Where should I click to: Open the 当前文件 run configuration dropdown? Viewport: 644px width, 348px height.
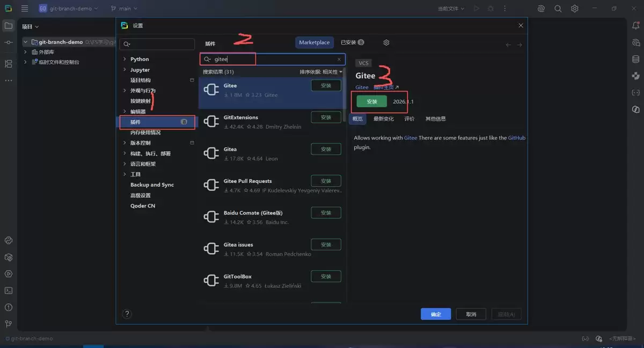click(451, 9)
